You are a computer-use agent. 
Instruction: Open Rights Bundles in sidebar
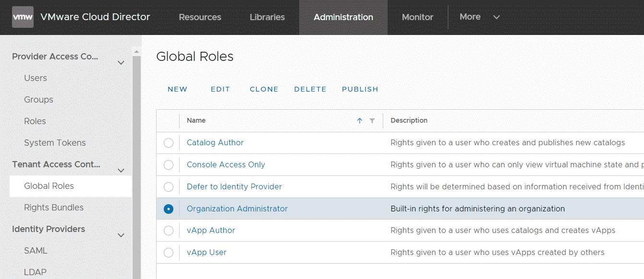[x=54, y=208]
